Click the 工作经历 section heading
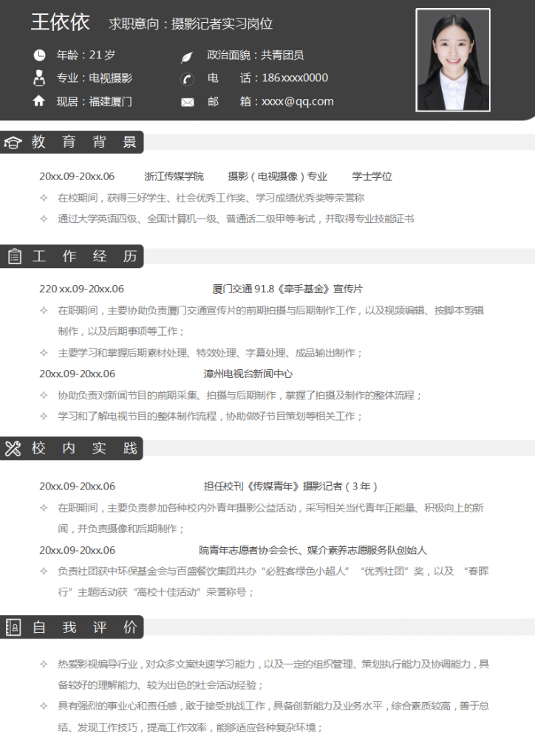Image resolution: width=535 pixels, height=756 pixels. tap(84, 256)
